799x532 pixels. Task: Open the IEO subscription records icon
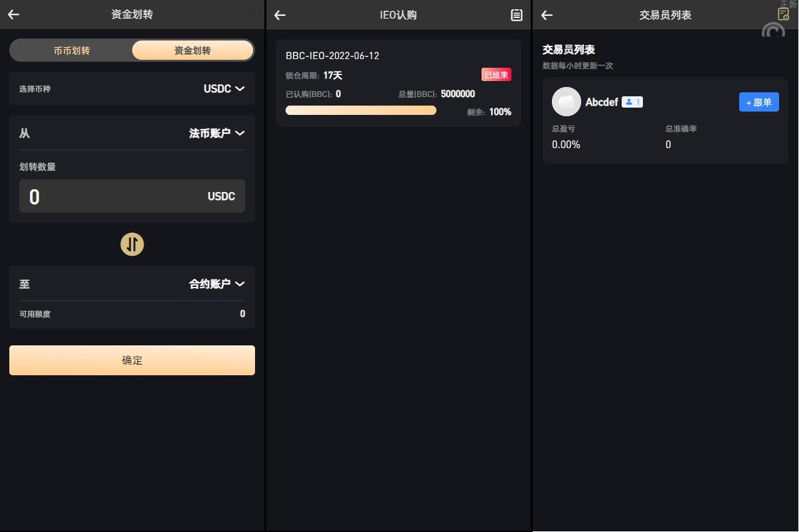click(516, 15)
